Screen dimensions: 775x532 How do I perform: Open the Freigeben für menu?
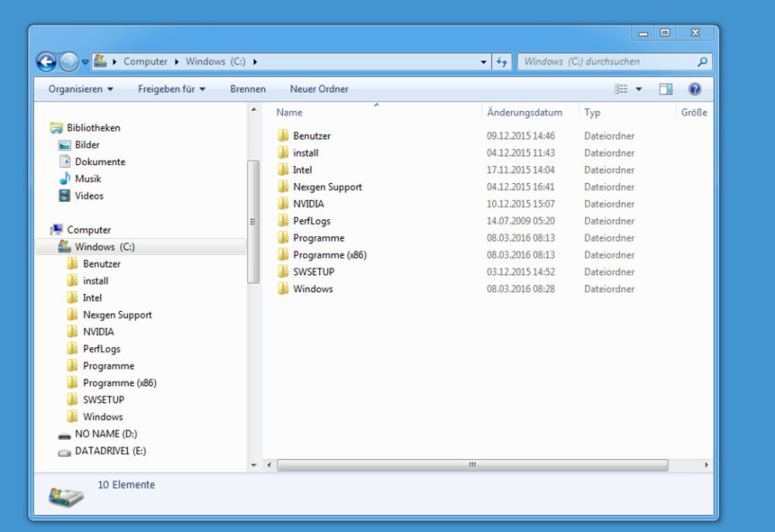pos(171,89)
